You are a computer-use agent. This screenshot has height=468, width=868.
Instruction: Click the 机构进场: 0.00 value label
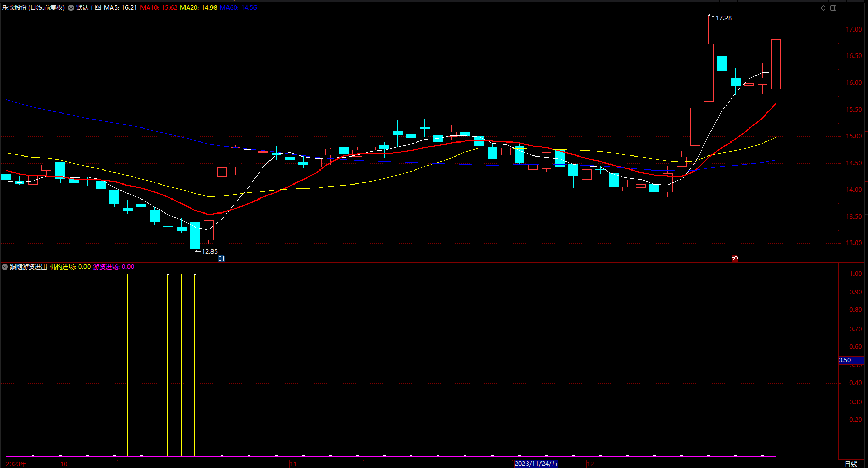[x=70, y=267]
